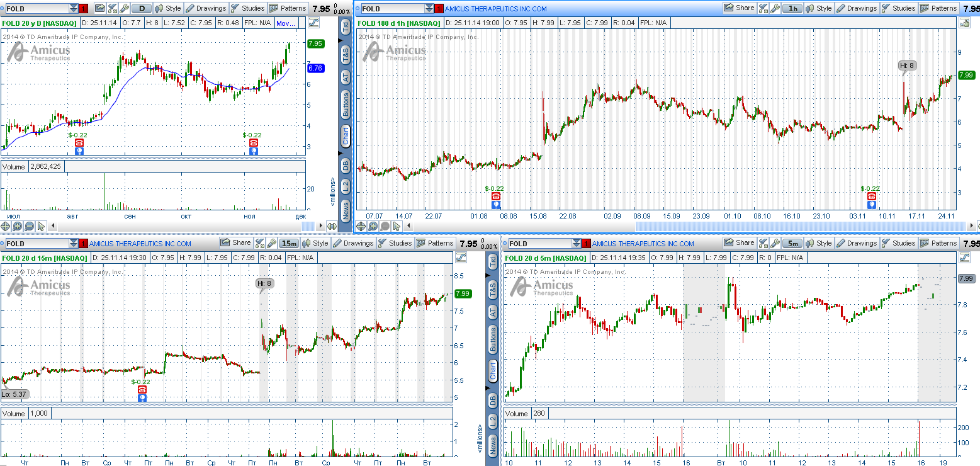This screenshot has width=980, height=466.
Task: Click zoom in magnifier under daily chart
Action: click(17, 226)
